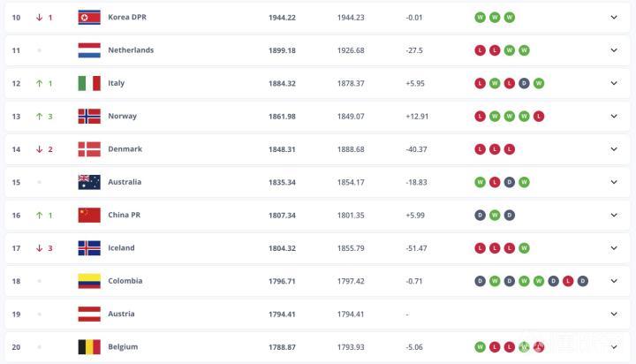
Task: Open the Norway team name link
Action: [x=122, y=116]
